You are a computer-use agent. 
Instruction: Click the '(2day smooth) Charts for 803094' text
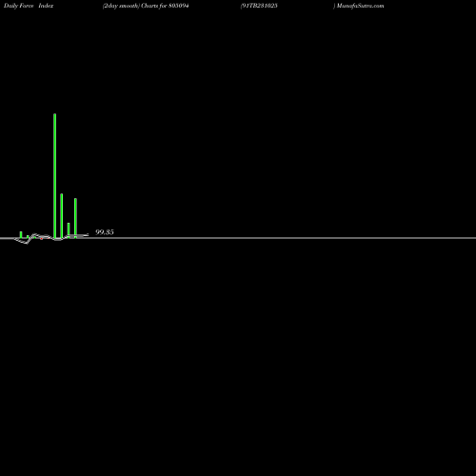[146, 6]
